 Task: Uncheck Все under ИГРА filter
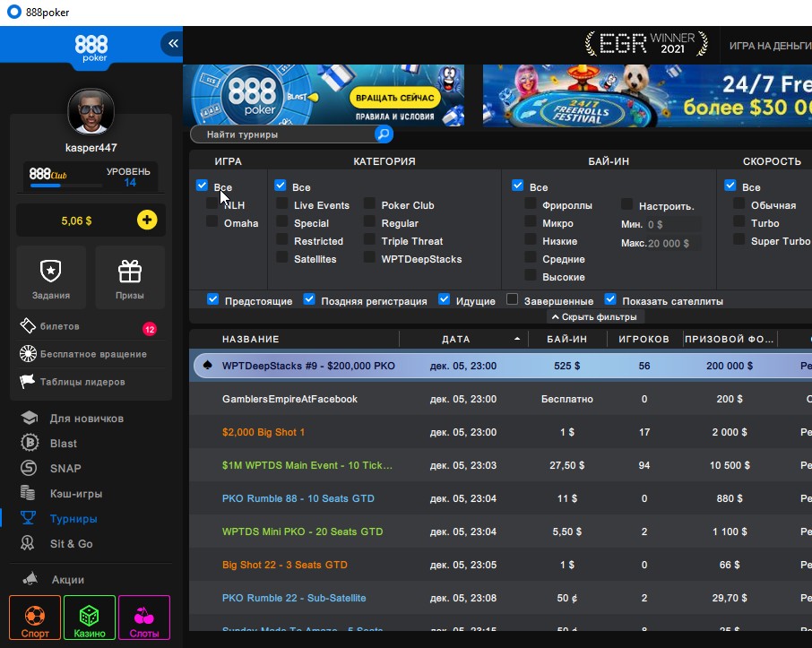tap(202, 186)
